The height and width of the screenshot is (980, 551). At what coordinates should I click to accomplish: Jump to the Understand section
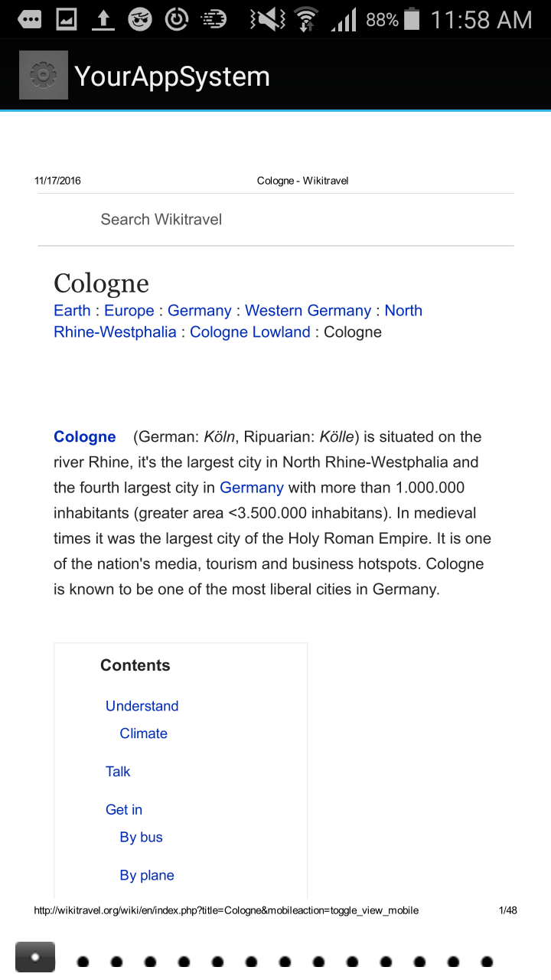(x=142, y=705)
